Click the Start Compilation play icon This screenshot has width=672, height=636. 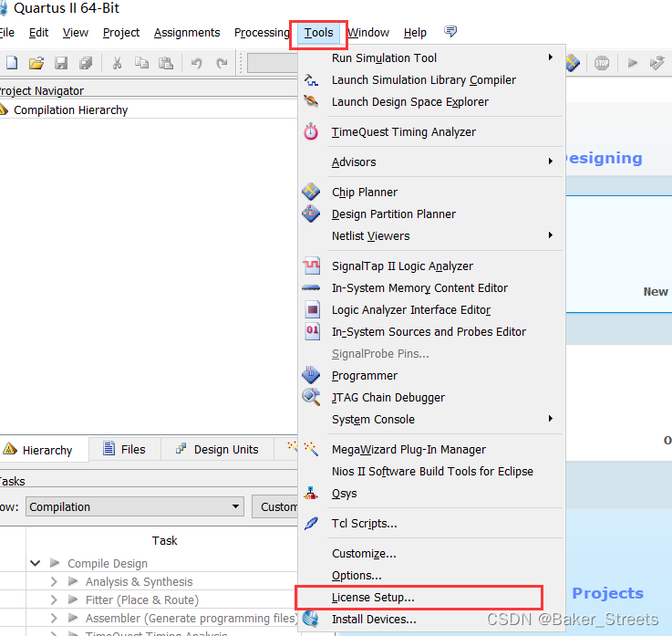632,64
